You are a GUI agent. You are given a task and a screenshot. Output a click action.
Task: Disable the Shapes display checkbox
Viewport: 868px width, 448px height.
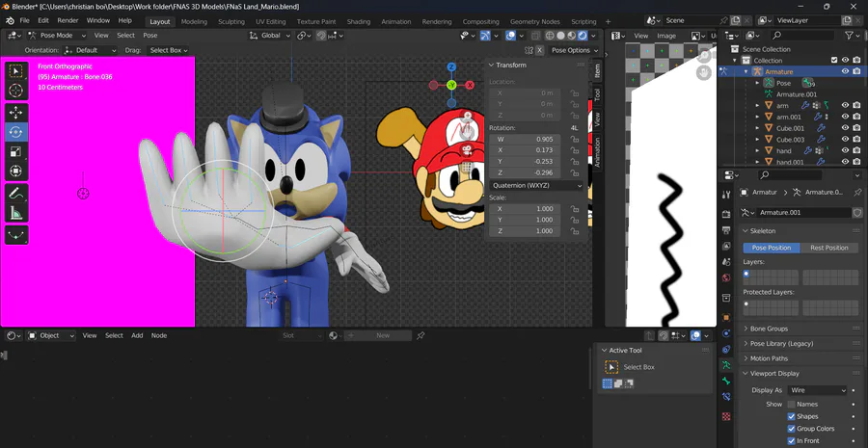[x=792, y=416]
